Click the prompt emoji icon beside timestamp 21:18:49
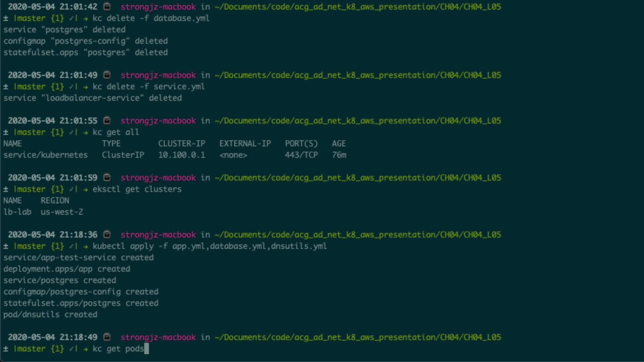The image size is (644, 362). [107, 337]
